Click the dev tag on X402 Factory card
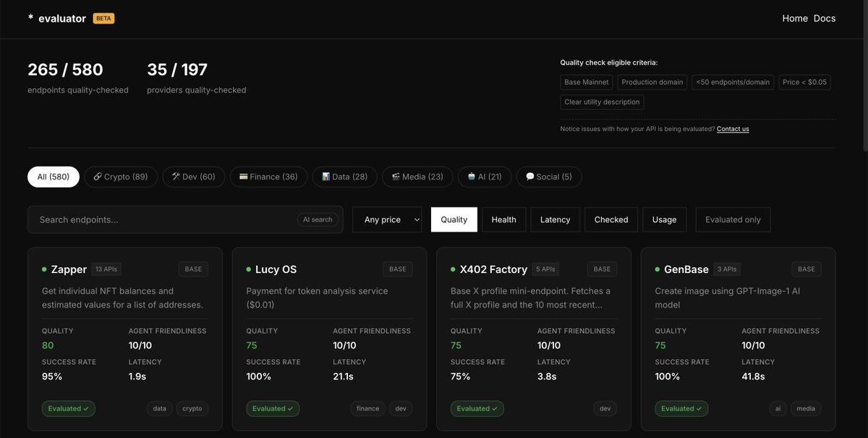Screen dimensions: 868x438 (605, 408)
